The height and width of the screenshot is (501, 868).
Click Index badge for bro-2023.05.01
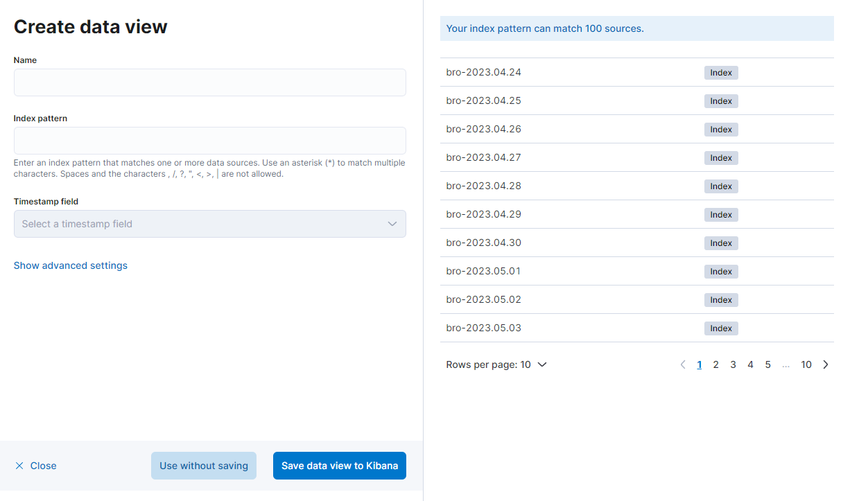pyautogui.click(x=721, y=272)
